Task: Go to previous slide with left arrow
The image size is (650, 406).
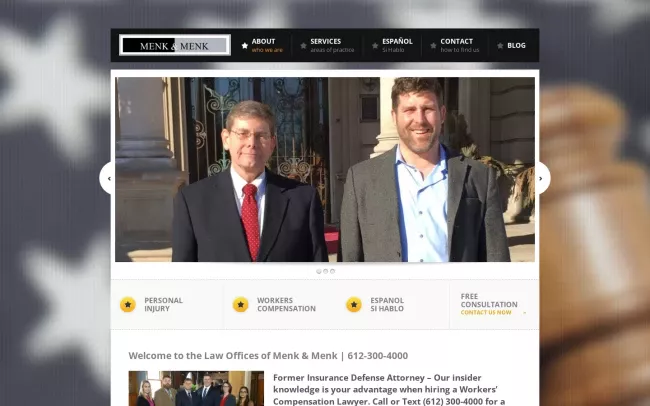Action: pos(108,178)
